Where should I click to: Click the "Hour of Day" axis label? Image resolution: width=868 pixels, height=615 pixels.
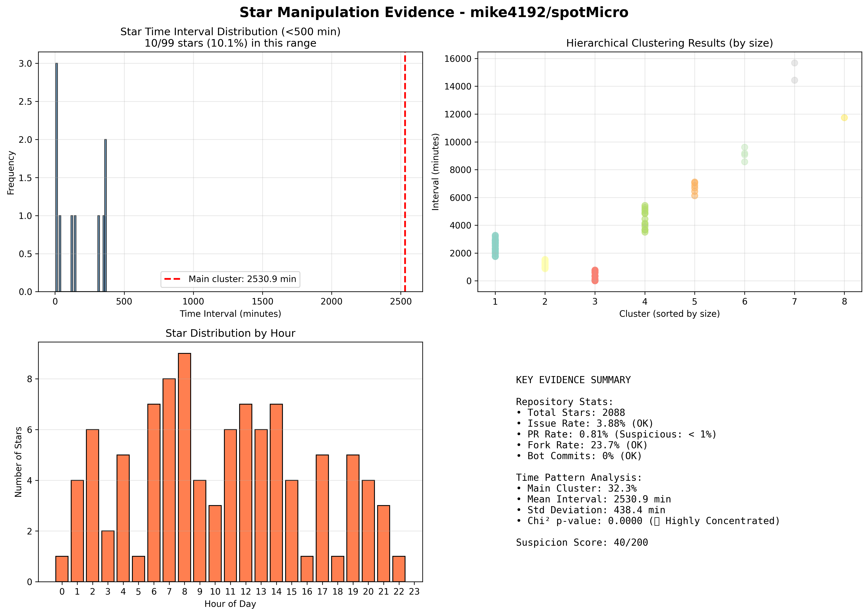pos(230,604)
